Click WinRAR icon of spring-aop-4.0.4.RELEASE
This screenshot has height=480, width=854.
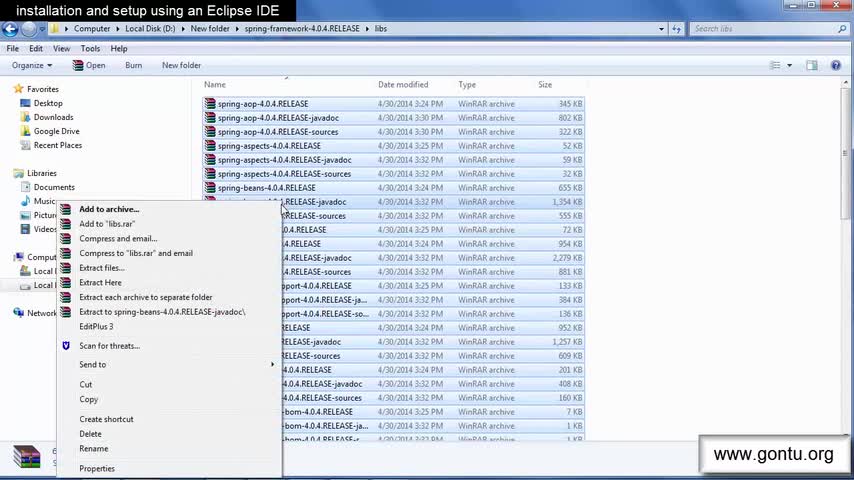click(210, 104)
